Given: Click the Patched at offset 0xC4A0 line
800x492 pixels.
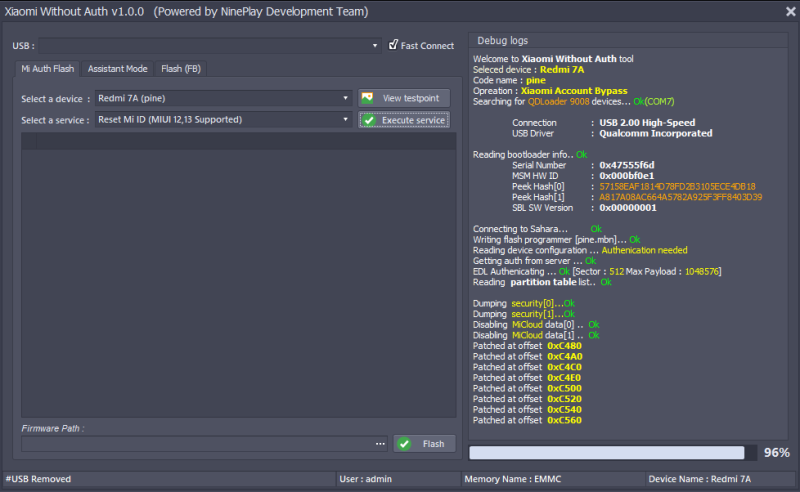Looking at the screenshot, I should coord(528,356).
